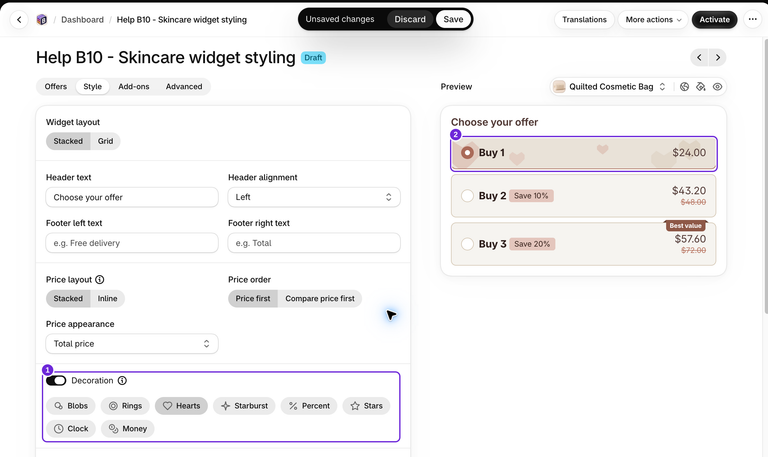The image size is (768, 457).
Task: Open the Price appearance dropdown
Action: click(x=132, y=344)
